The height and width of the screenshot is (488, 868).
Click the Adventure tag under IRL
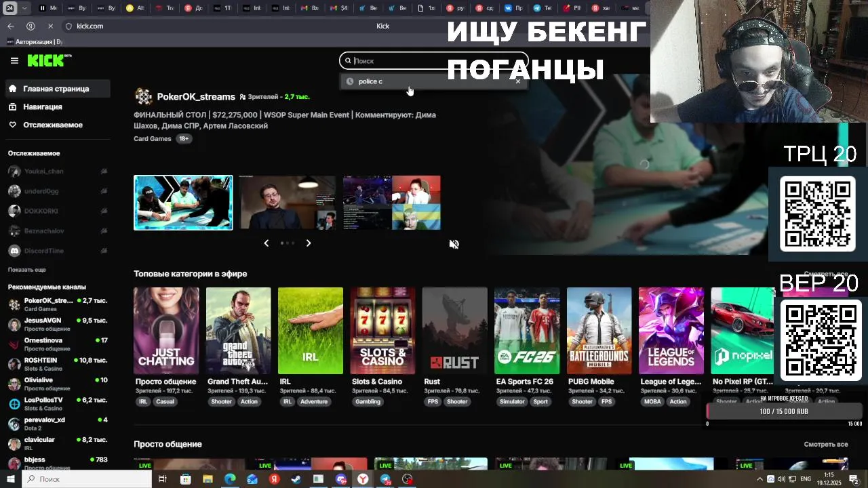(314, 402)
